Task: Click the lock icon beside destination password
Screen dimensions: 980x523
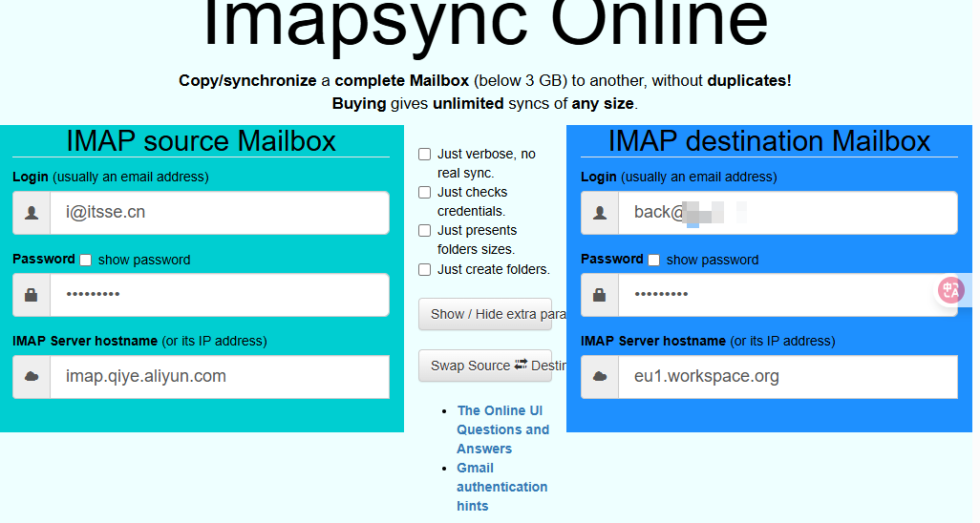Action: (x=600, y=295)
